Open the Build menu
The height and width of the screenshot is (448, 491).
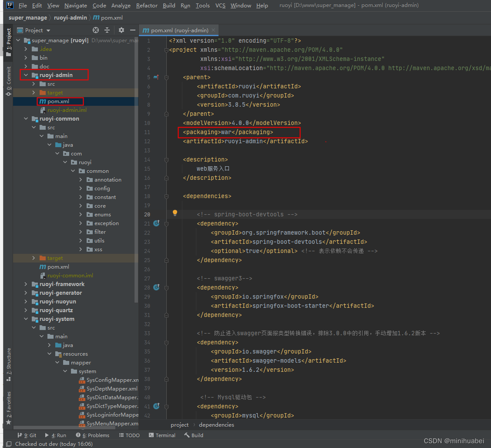[169, 5]
